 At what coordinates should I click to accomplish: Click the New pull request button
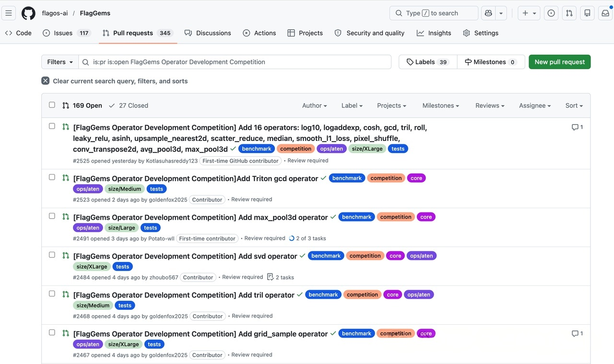pyautogui.click(x=559, y=62)
